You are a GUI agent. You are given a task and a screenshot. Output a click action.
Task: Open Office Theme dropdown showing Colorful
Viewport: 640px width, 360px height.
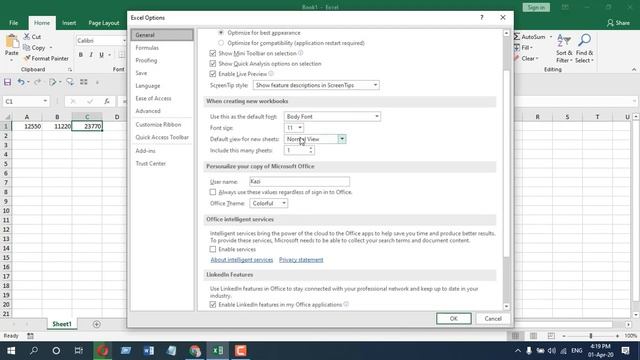(269, 203)
